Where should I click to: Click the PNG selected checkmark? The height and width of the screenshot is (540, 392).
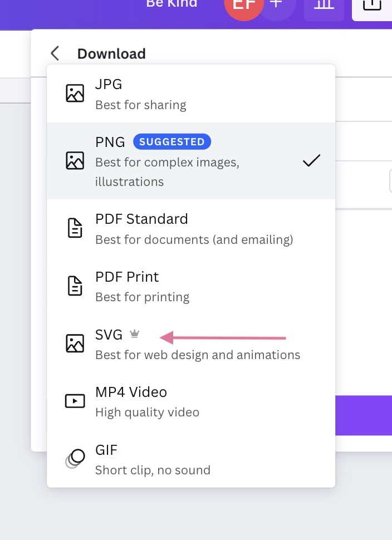tap(311, 160)
